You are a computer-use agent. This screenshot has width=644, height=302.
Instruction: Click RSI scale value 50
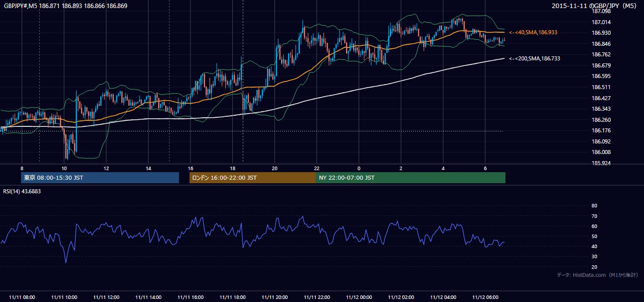595,236
